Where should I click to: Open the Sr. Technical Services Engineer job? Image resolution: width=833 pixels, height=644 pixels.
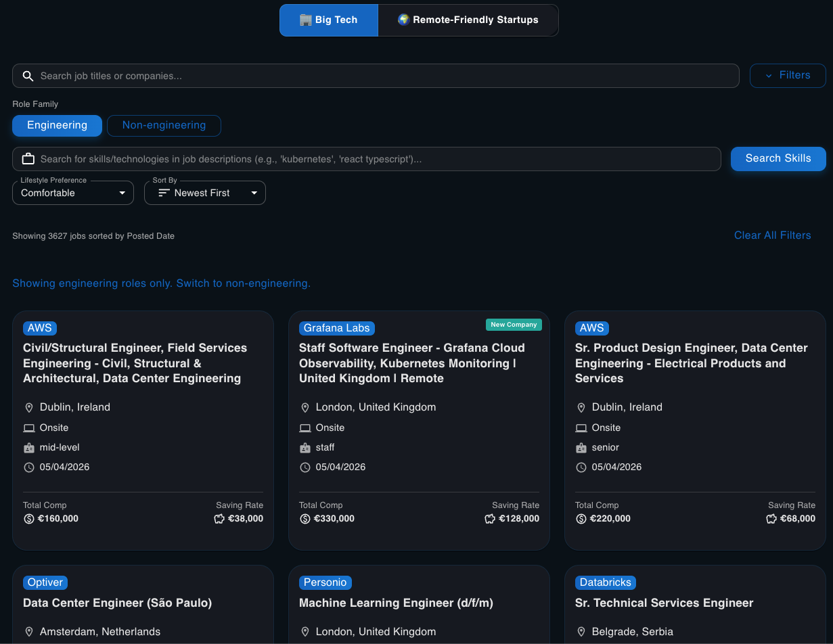[664, 603]
